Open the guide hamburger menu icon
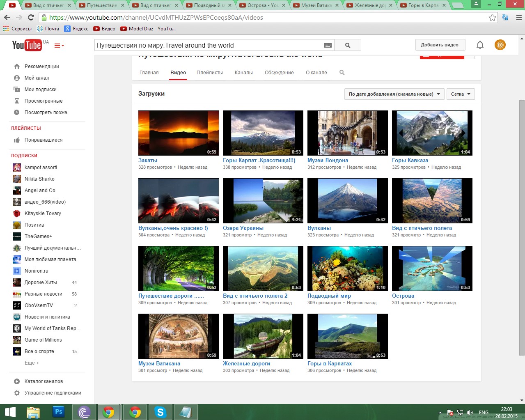525x420 pixels. tap(59, 46)
